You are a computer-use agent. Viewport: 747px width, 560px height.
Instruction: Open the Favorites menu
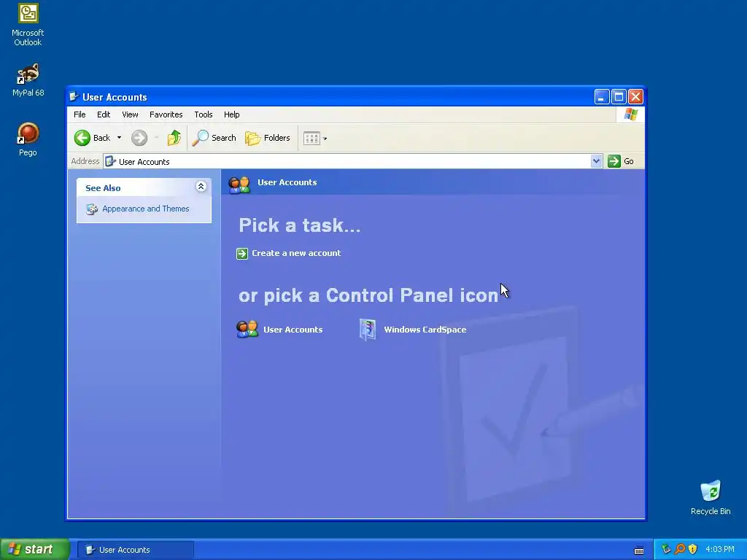pyautogui.click(x=166, y=114)
